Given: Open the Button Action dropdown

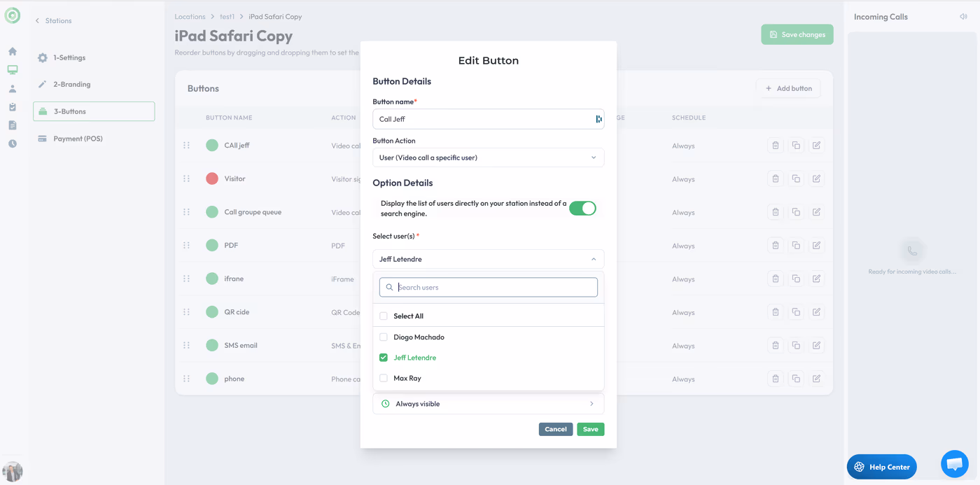Looking at the screenshot, I should coord(488,157).
